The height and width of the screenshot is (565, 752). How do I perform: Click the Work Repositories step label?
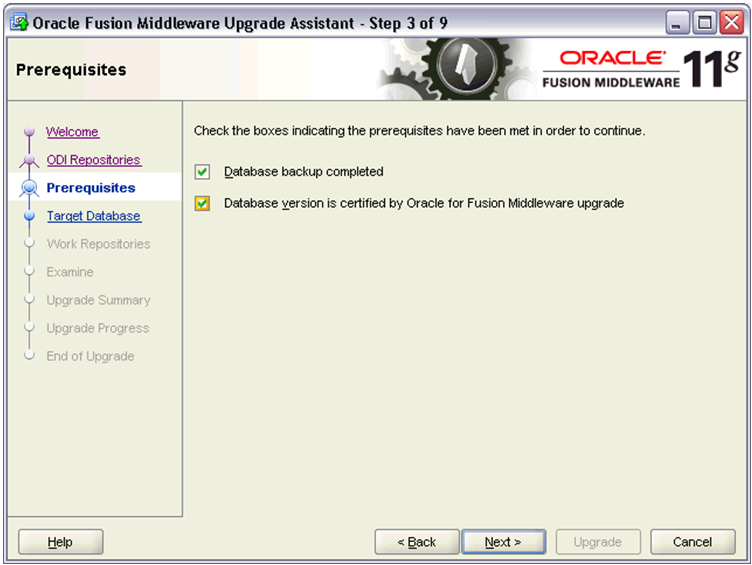98,244
